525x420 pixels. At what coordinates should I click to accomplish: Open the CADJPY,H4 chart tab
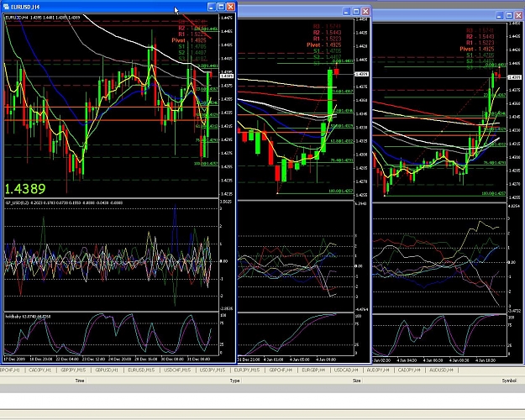click(x=409, y=370)
